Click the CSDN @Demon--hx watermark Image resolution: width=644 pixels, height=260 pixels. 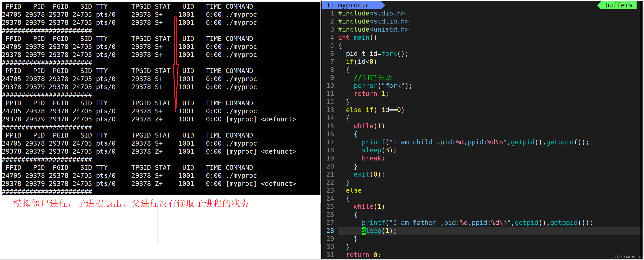click(x=627, y=257)
